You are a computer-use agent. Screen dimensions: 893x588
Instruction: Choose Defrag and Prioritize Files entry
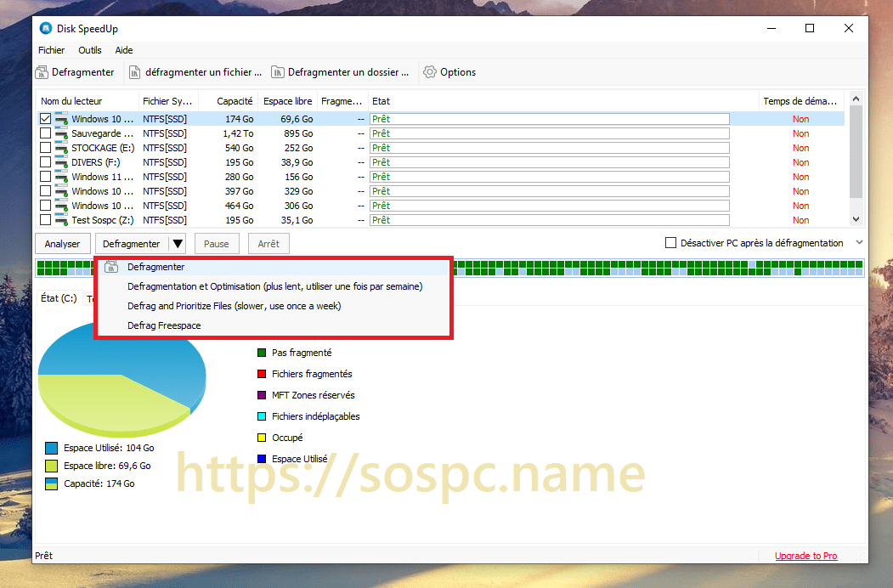pos(274,306)
